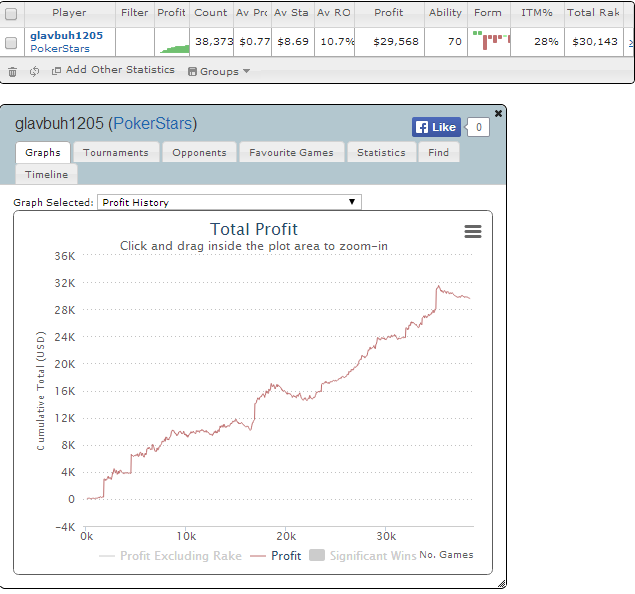Viewport: 635px width, 594px height.
Task: Open the Tournaments tab
Action: click(116, 153)
